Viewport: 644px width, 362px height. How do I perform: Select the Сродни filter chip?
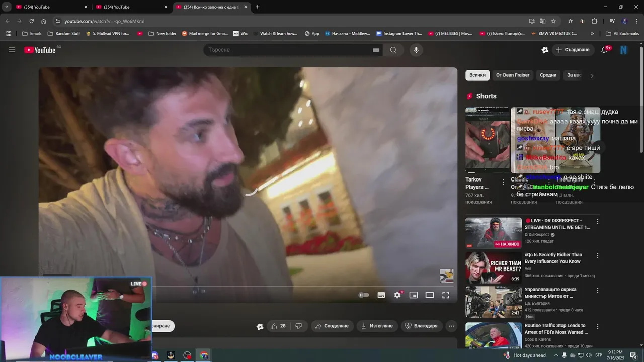pyautogui.click(x=548, y=75)
